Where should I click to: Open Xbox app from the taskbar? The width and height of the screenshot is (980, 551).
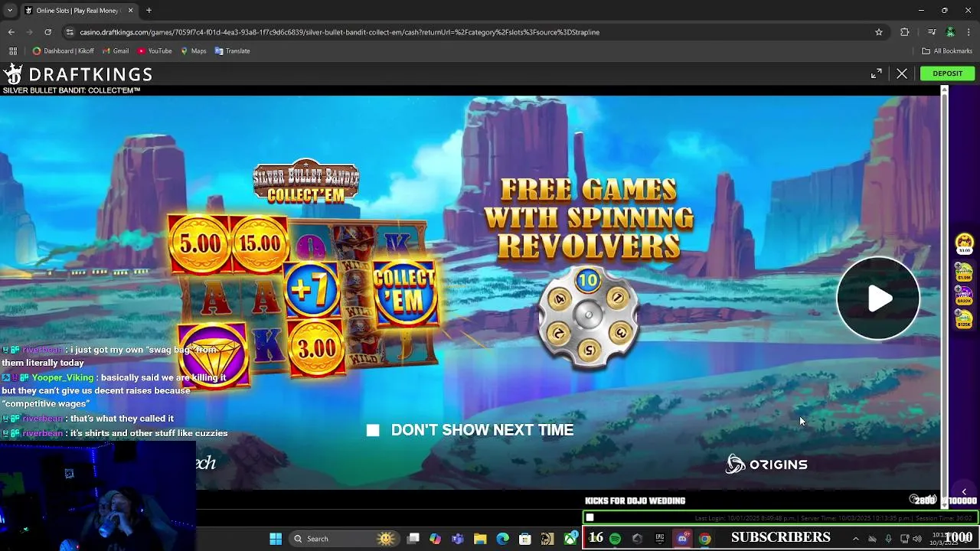coord(570,539)
